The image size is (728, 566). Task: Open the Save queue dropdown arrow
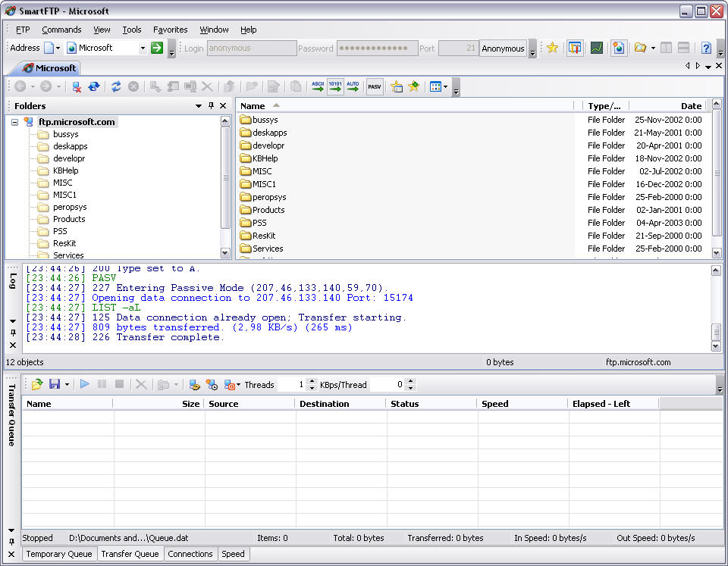tap(67, 384)
